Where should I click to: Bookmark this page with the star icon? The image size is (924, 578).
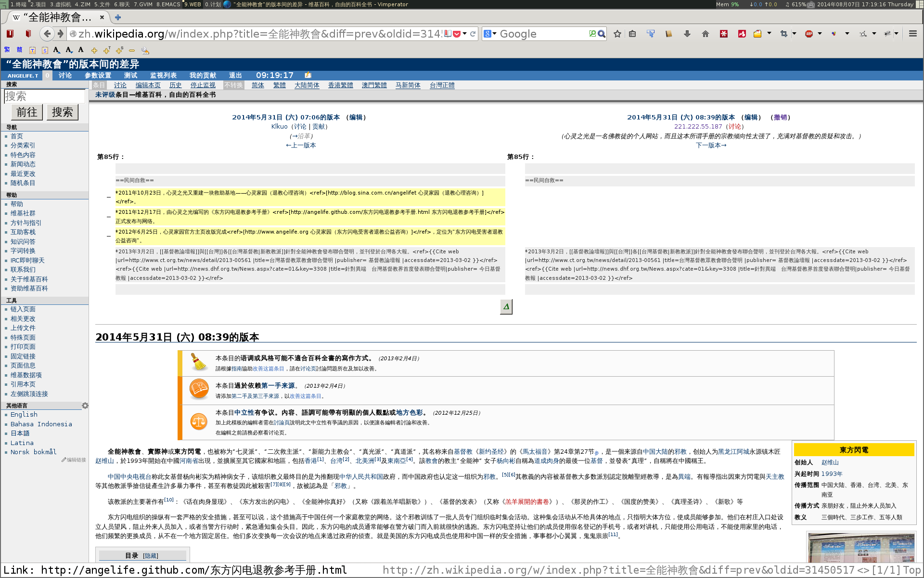tap(617, 34)
